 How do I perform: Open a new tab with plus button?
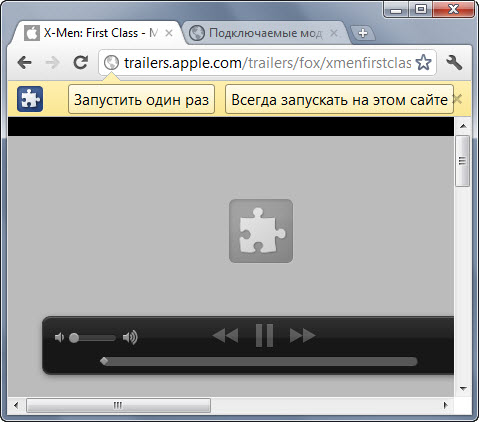pyautogui.click(x=363, y=33)
